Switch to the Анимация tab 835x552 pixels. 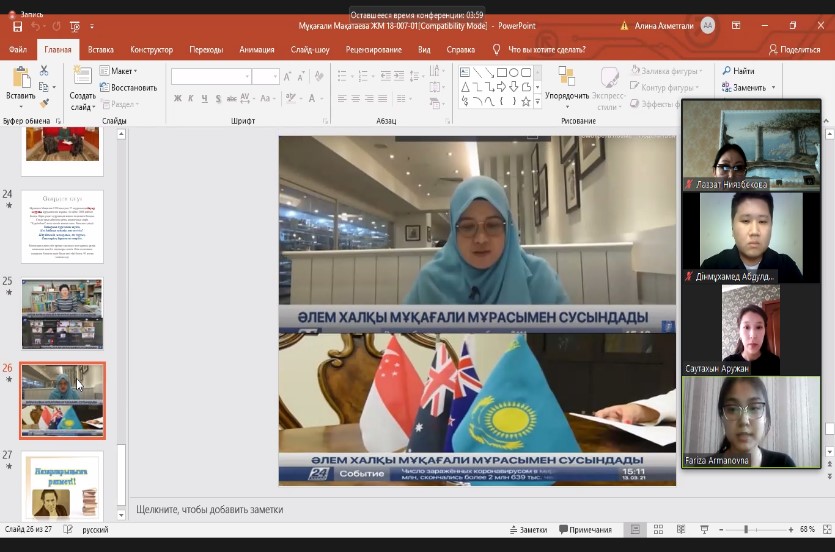click(x=257, y=49)
